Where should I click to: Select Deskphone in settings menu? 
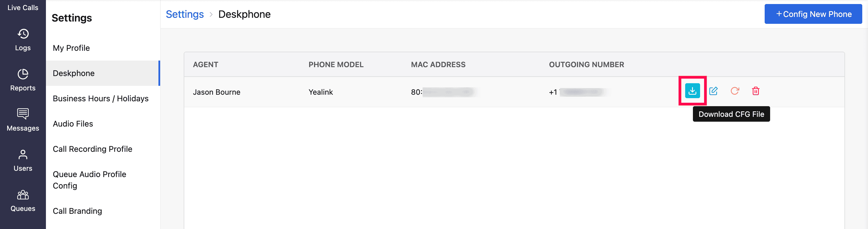point(74,73)
